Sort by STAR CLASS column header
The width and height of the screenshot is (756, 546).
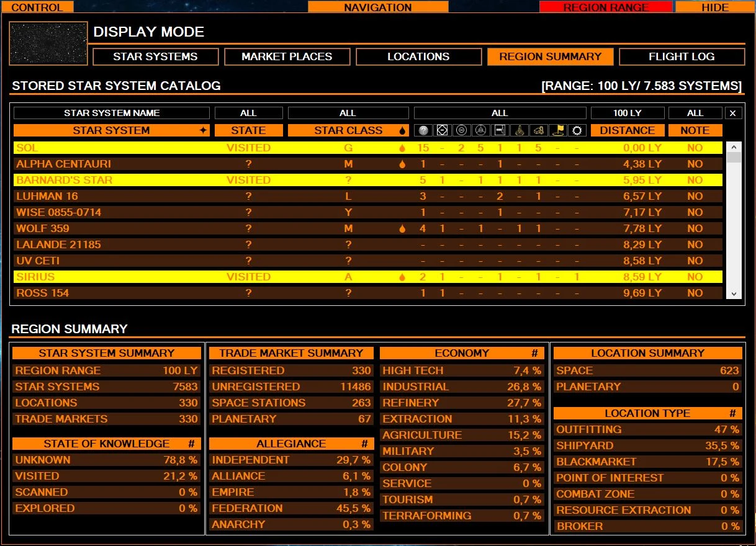click(x=348, y=130)
